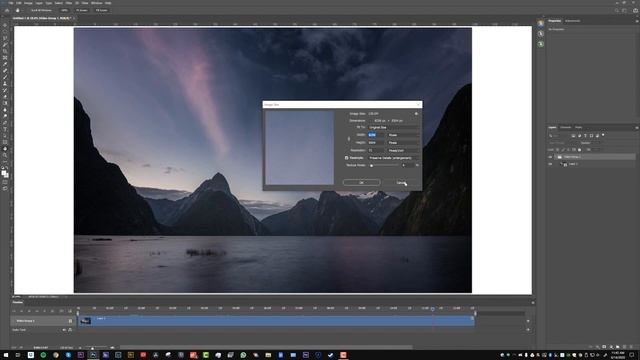
Task: Open the Fit To dropdown
Action: (x=393, y=127)
